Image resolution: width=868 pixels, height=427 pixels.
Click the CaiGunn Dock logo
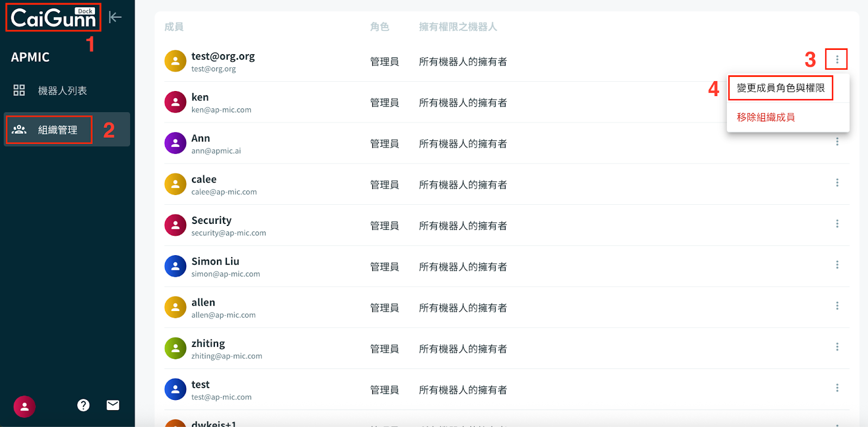tap(53, 18)
